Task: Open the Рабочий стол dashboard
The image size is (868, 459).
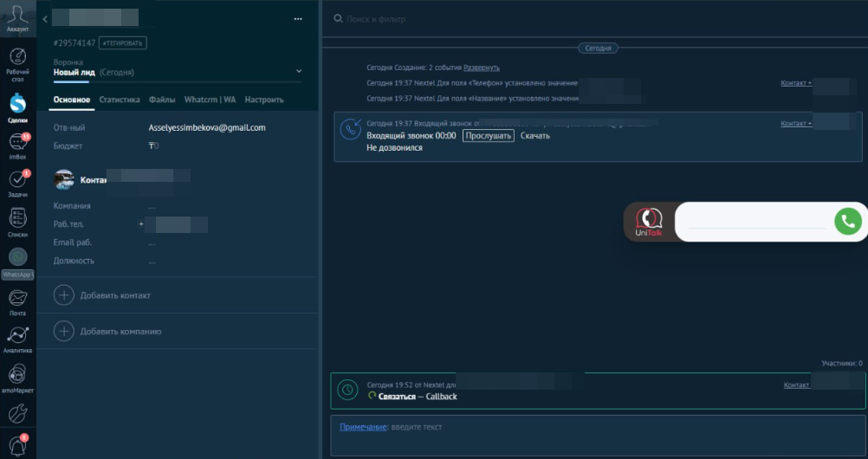Action: point(17,65)
